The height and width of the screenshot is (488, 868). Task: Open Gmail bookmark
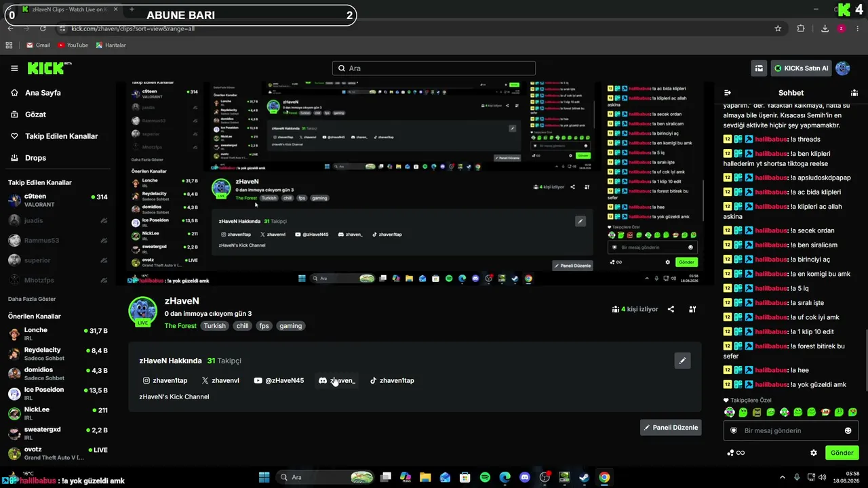[x=38, y=45]
